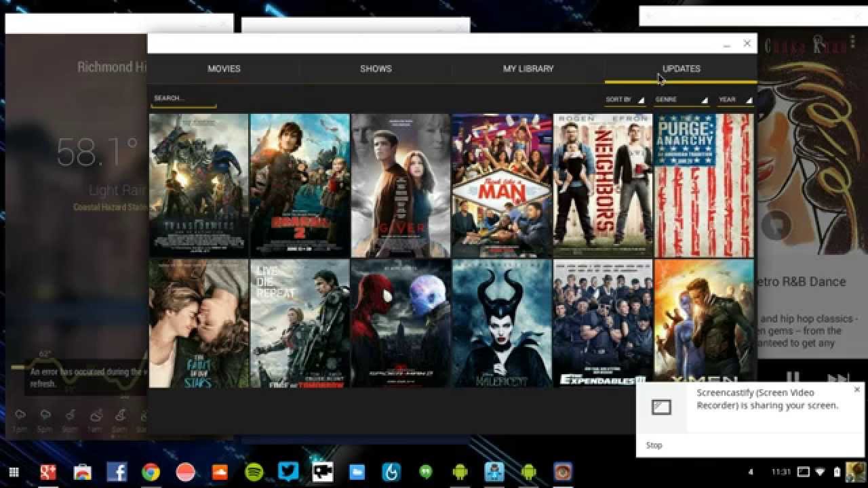Expand the Genre dropdown
Image resolution: width=868 pixels, height=488 pixels.
[x=681, y=100]
